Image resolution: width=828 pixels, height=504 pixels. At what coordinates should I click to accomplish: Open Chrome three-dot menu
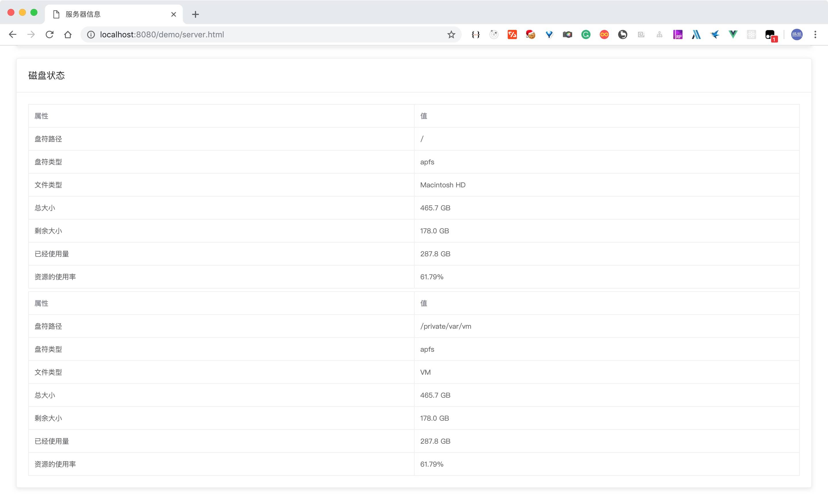[x=815, y=34]
